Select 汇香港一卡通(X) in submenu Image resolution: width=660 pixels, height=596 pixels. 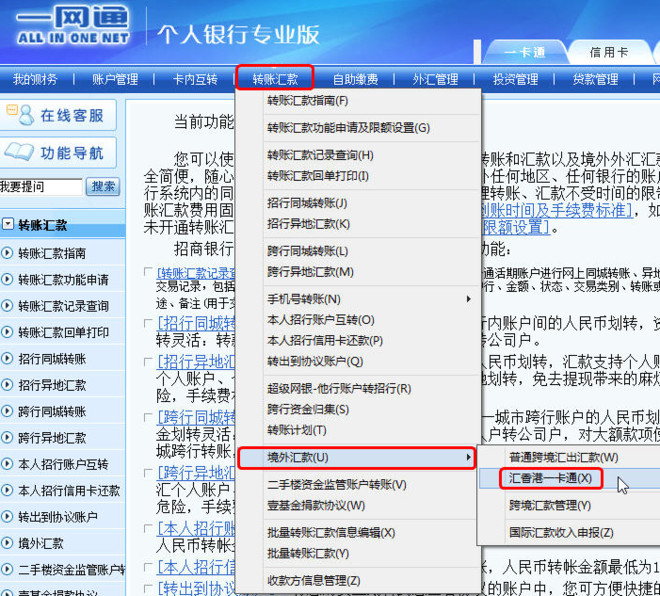pyautogui.click(x=551, y=478)
